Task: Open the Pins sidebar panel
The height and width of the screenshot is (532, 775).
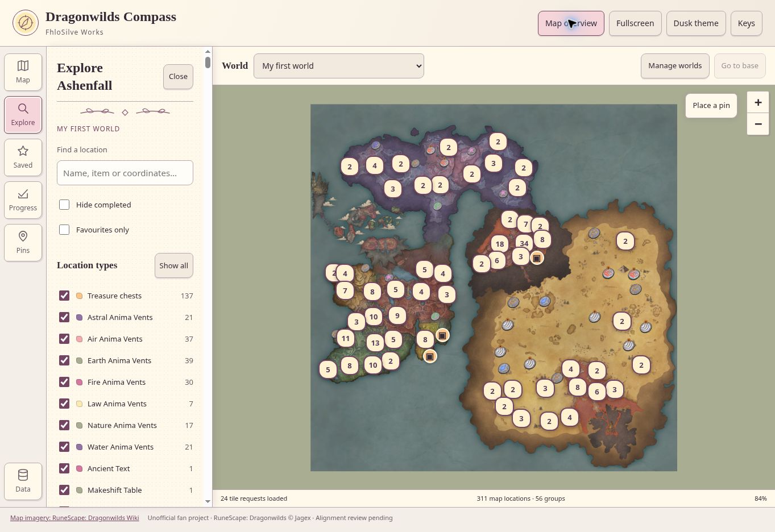Action: pos(23,243)
